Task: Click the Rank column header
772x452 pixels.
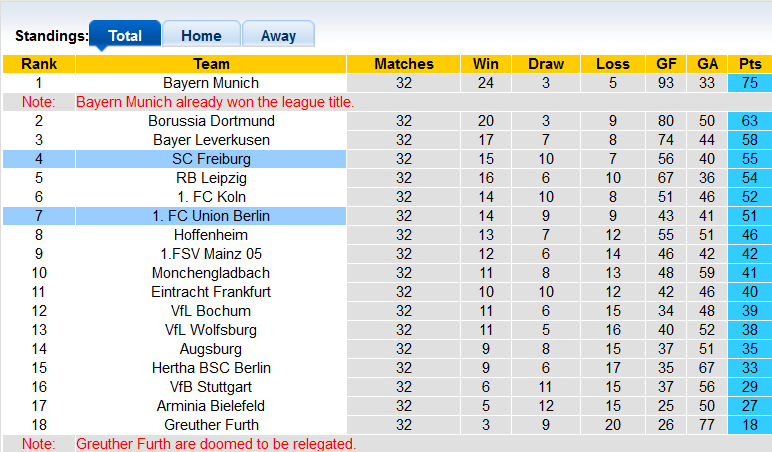Action: [39, 64]
